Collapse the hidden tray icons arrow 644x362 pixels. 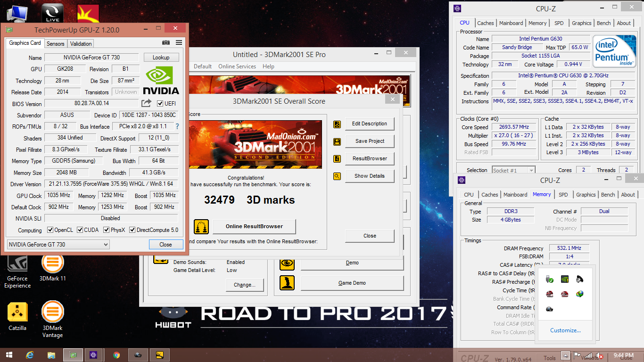(x=565, y=355)
